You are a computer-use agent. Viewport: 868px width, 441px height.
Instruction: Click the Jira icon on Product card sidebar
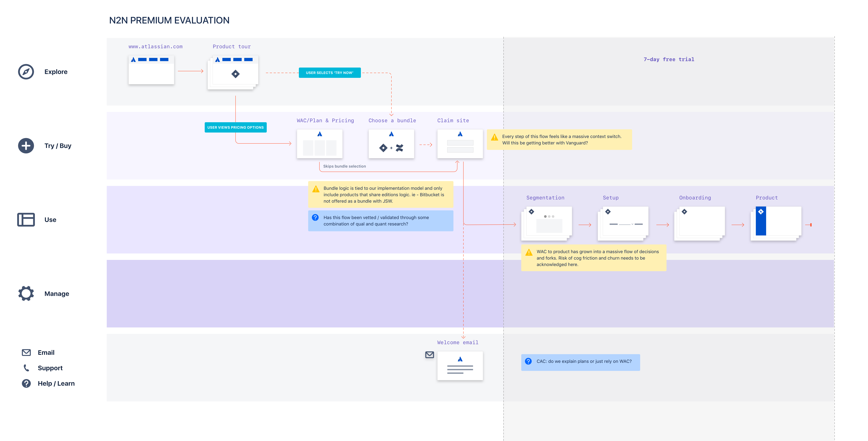[x=761, y=211]
